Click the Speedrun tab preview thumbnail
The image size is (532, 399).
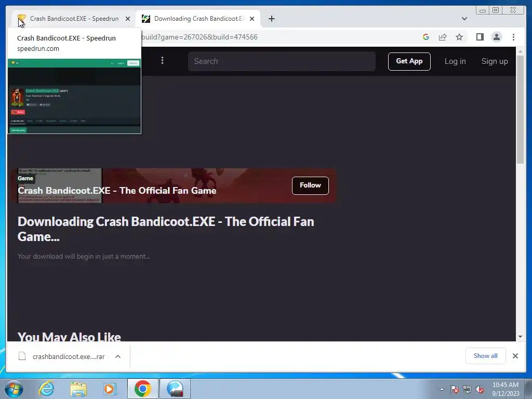[74, 96]
